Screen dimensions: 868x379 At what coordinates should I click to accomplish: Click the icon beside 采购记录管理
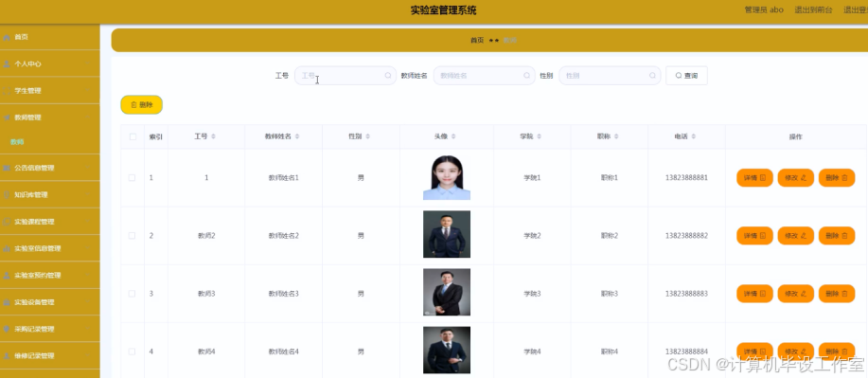click(7, 329)
